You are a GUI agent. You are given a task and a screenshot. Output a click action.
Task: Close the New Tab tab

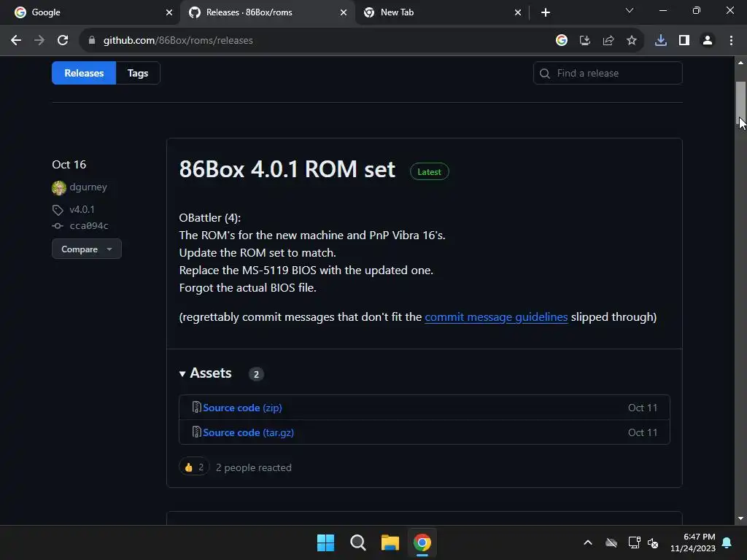click(518, 12)
